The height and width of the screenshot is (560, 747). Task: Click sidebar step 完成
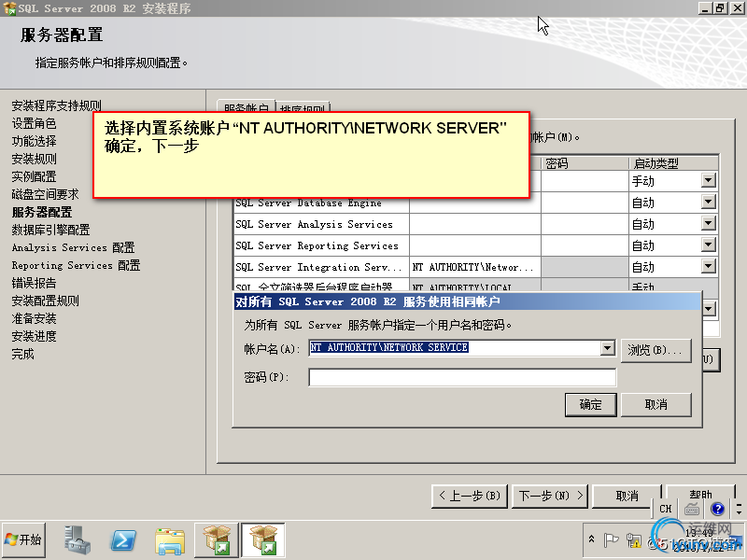[x=22, y=355]
